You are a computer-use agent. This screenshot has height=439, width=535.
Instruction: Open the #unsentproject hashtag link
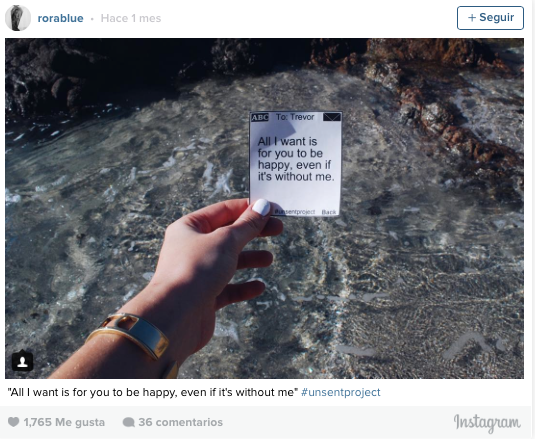pos(341,392)
